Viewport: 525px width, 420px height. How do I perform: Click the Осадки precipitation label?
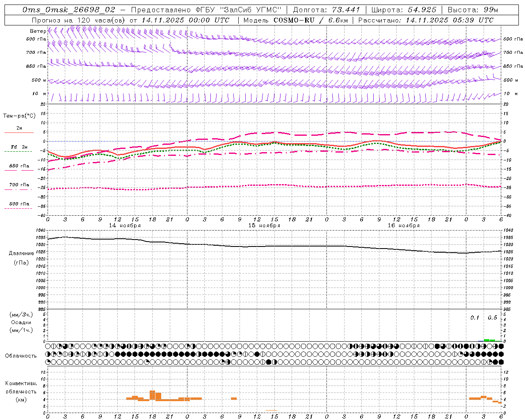click(21, 322)
